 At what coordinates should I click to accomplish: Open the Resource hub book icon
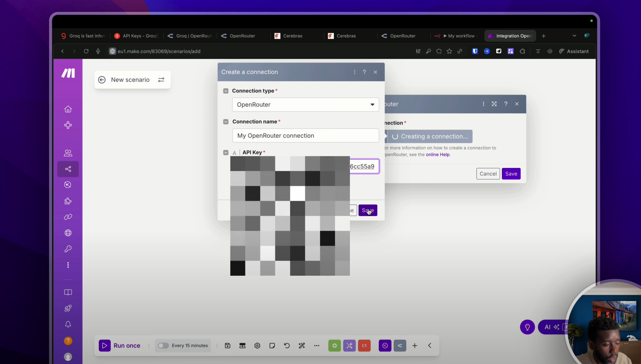point(68,292)
